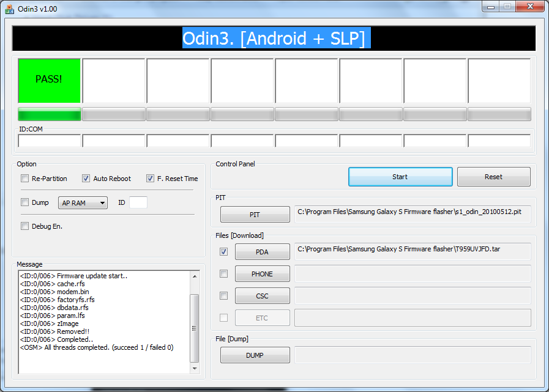The width and height of the screenshot is (549, 392).
Task: Uncheck the checkbox beside the PDA button
Action: pos(223,251)
